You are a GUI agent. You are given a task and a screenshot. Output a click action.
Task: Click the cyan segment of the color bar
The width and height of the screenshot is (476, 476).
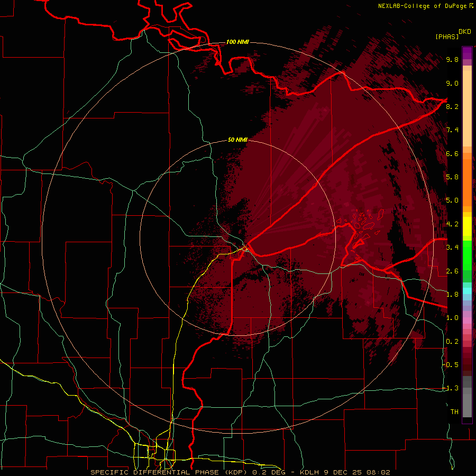[x=467, y=291]
